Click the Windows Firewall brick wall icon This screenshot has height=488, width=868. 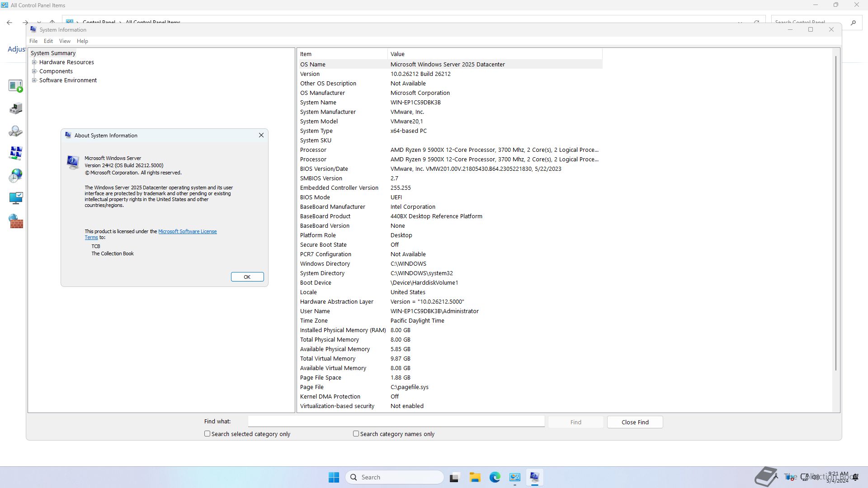pos(16,221)
